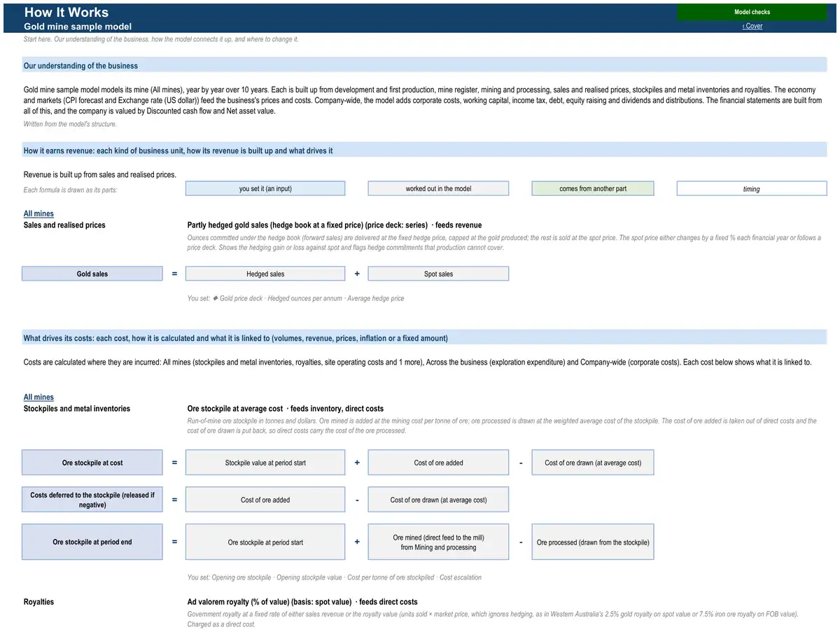Select the 'comes from another part' legend box
This screenshot has width=840, height=632.
coord(593,188)
